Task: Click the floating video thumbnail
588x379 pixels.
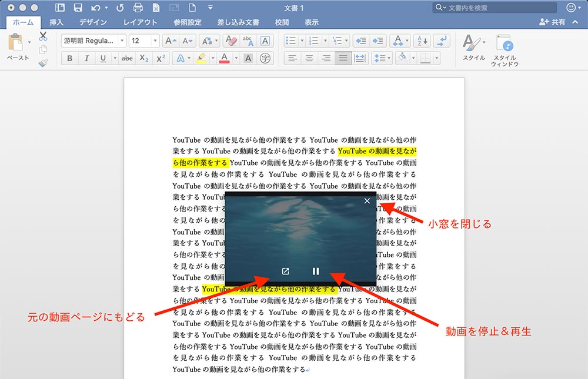Action: tap(300, 239)
